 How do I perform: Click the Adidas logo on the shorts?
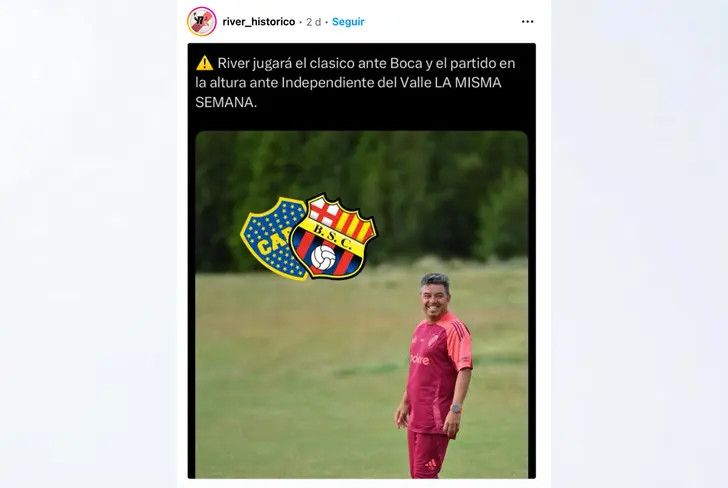click(x=431, y=464)
